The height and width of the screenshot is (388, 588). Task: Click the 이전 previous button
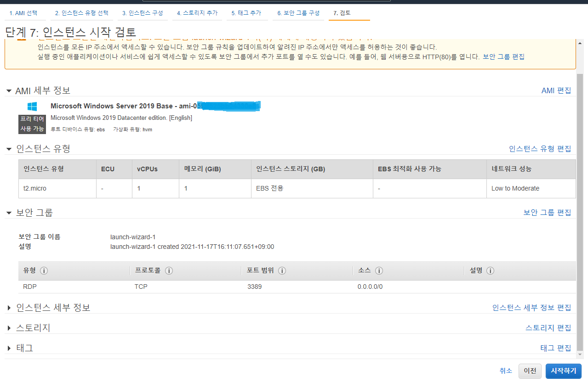(x=530, y=371)
